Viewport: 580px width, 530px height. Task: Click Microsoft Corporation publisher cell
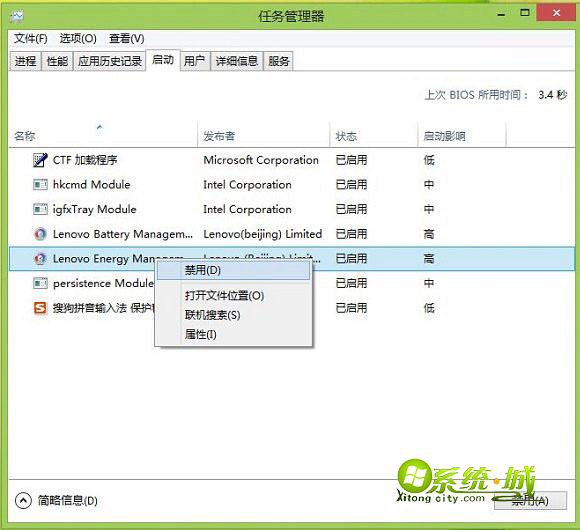261,160
